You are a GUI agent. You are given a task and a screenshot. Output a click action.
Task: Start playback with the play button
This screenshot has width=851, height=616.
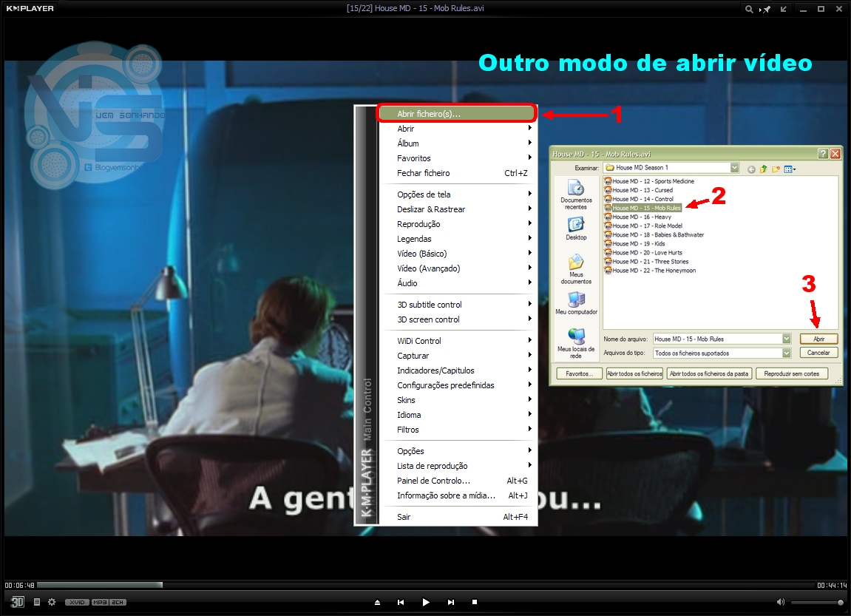(x=426, y=602)
